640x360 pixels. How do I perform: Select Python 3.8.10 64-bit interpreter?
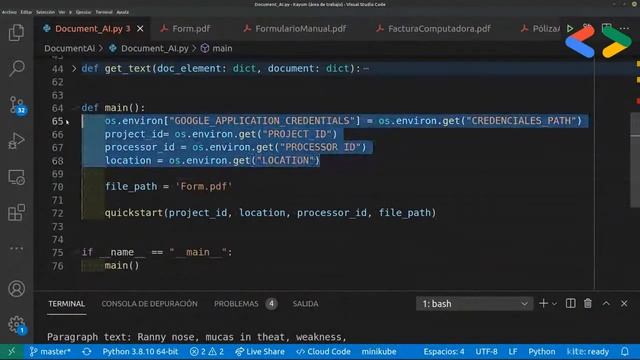pos(140,351)
